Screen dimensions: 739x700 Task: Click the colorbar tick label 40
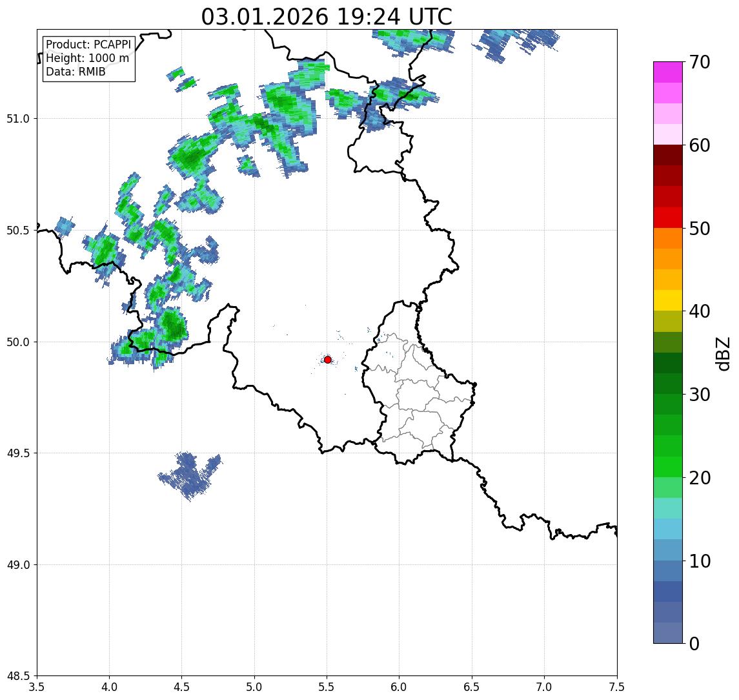point(700,311)
